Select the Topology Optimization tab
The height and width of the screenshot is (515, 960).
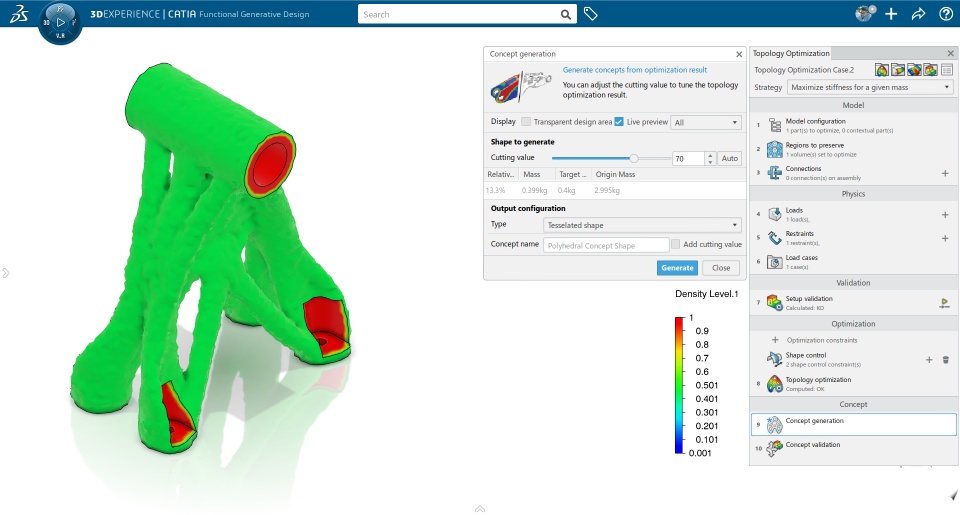point(790,53)
